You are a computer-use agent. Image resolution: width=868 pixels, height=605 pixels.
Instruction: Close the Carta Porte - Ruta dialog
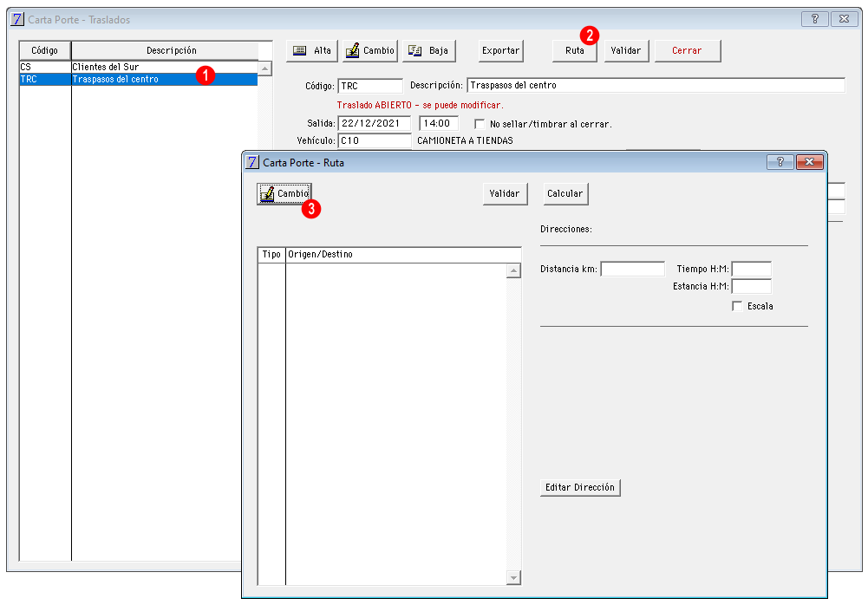tap(809, 162)
